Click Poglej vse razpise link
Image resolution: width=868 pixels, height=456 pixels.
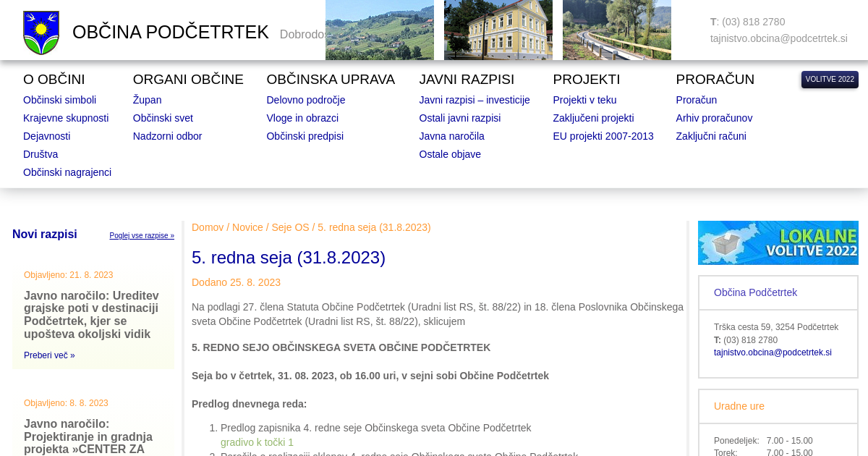(142, 235)
